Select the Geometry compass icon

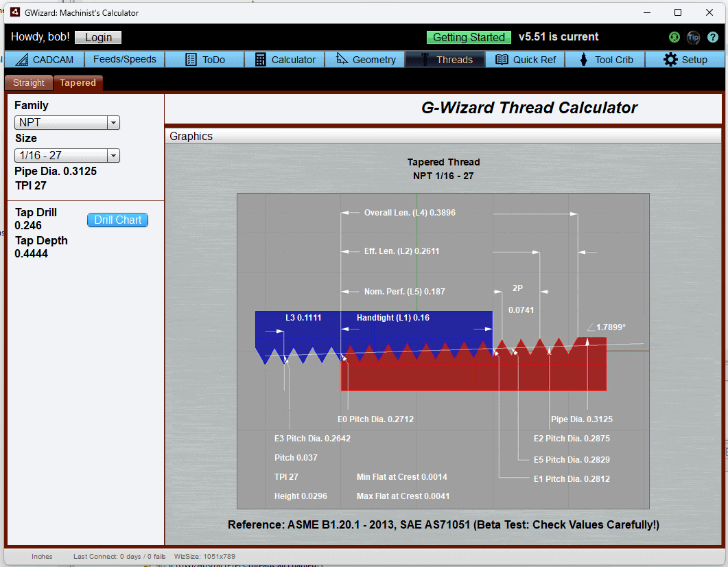click(x=342, y=60)
